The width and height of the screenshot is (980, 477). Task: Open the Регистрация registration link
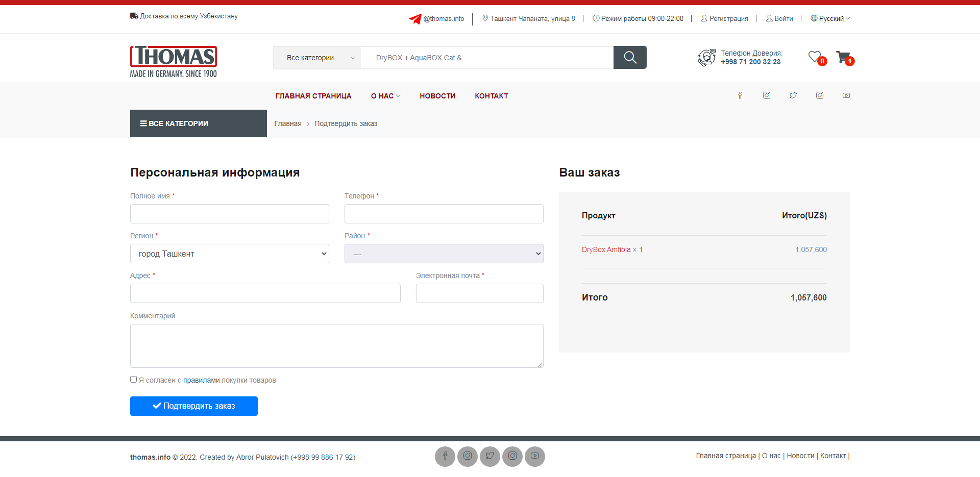(x=724, y=19)
